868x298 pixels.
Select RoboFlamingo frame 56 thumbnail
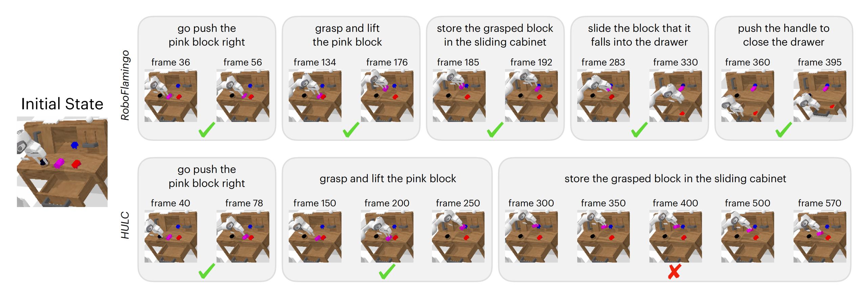point(243,96)
